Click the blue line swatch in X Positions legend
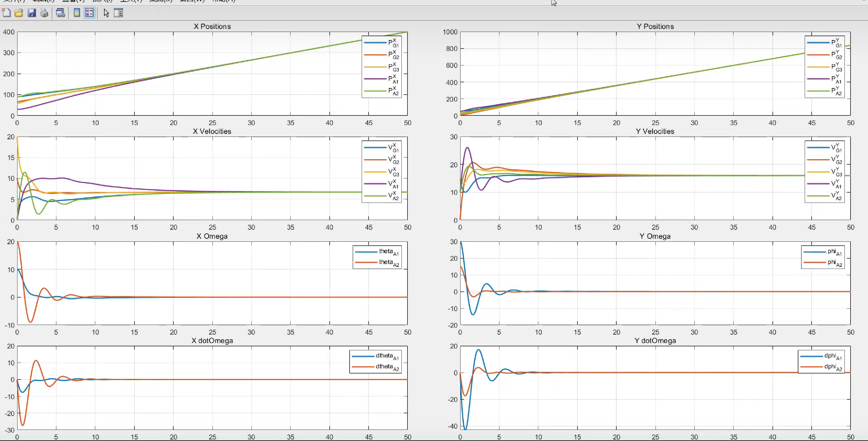This screenshot has height=441, width=868. pos(375,43)
